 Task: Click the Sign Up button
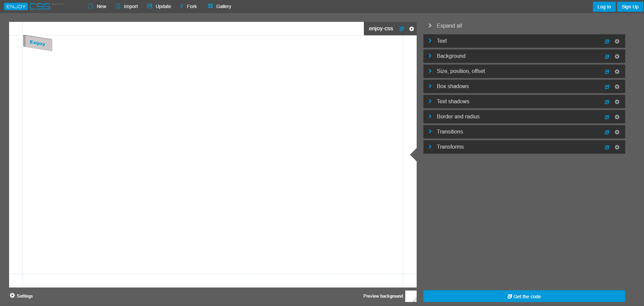[x=630, y=7]
